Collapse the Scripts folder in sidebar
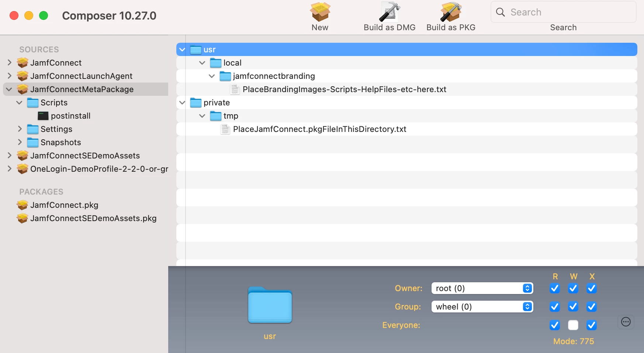This screenshot has width=644, height=353. [x=20, y=102]
